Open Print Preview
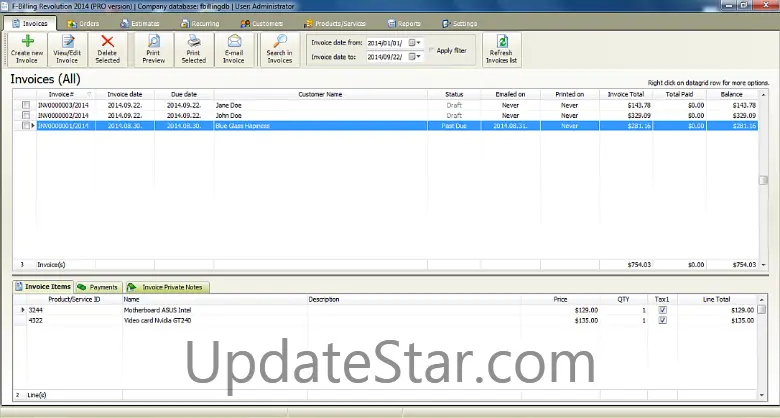This screenshot has height=418, width=780. 154,50
